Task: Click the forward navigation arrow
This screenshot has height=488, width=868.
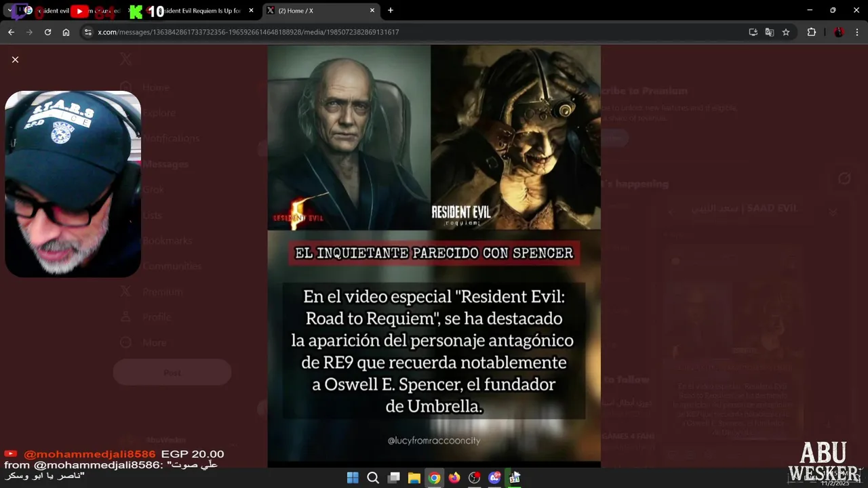Action: point(29,32)
